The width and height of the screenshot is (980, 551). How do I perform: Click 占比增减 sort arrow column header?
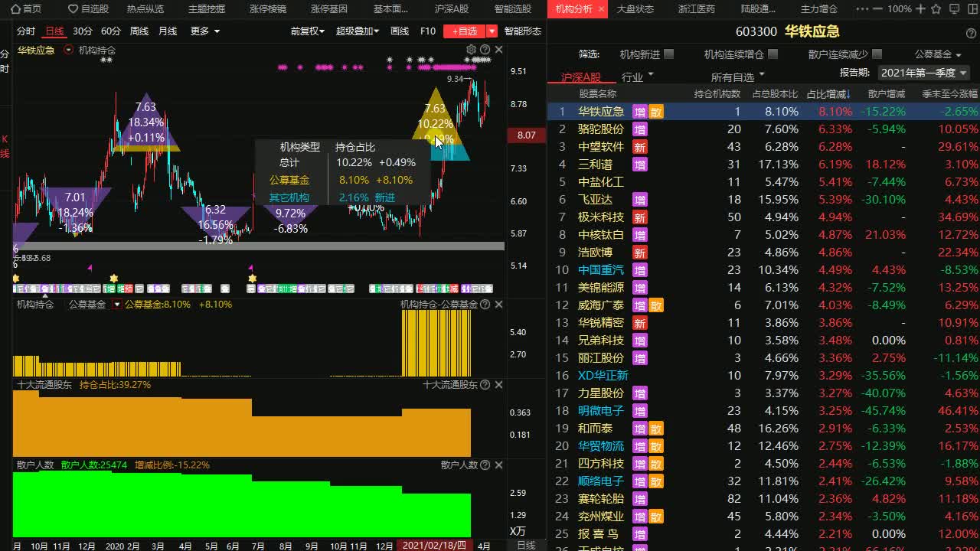[x=828, y=94]
